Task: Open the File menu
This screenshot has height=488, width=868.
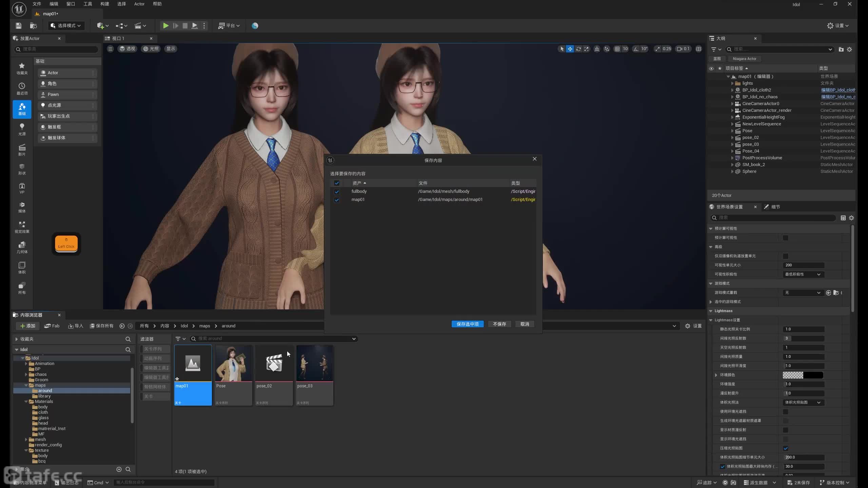Action: [x=37, y=4]
